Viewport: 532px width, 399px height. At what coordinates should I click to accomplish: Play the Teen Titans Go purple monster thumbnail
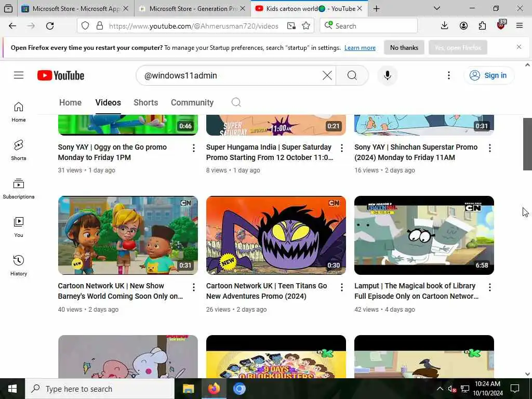pos(276,235)
